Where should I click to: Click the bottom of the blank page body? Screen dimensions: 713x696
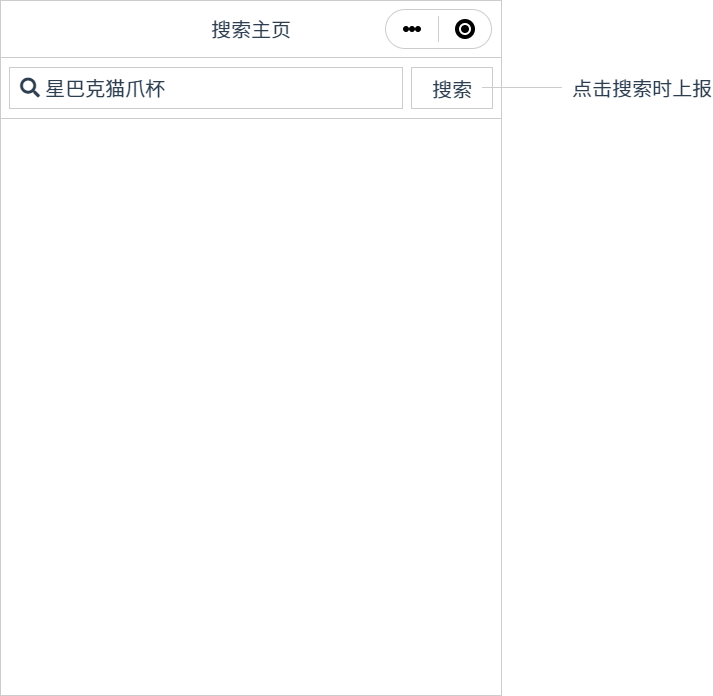tap(251, 670)
